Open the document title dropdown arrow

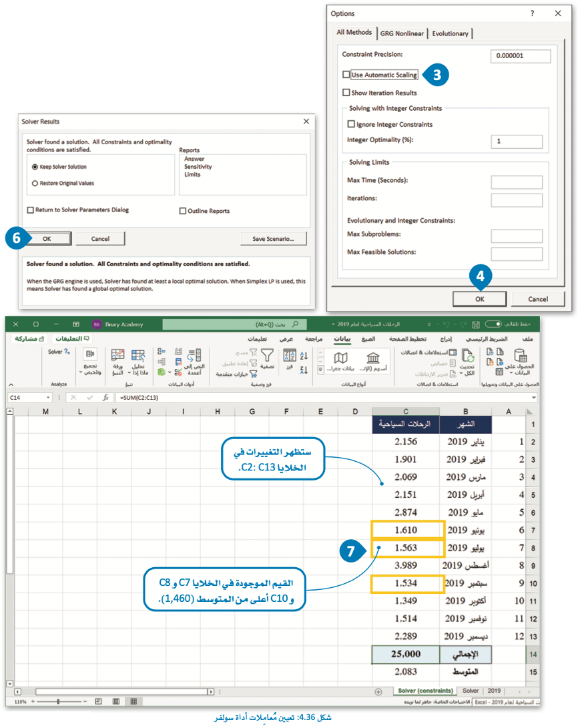[x=333, y=324]
